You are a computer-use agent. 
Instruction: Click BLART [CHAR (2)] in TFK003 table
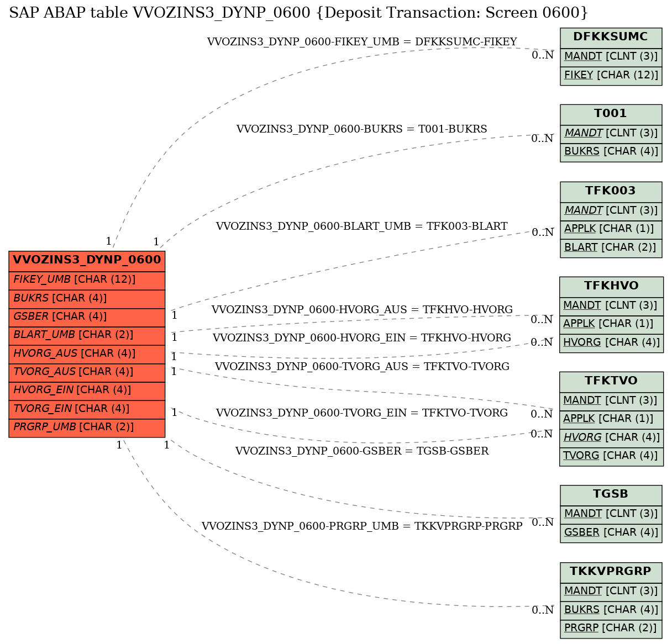(611, 247)
